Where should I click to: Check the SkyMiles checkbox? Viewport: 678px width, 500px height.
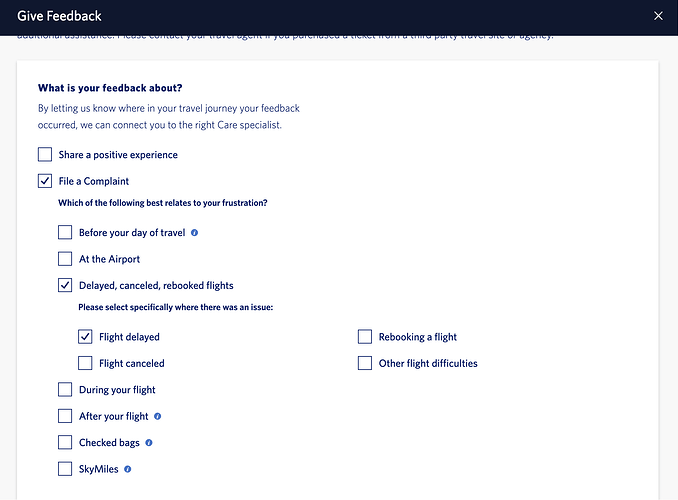[x=65, y=468]
